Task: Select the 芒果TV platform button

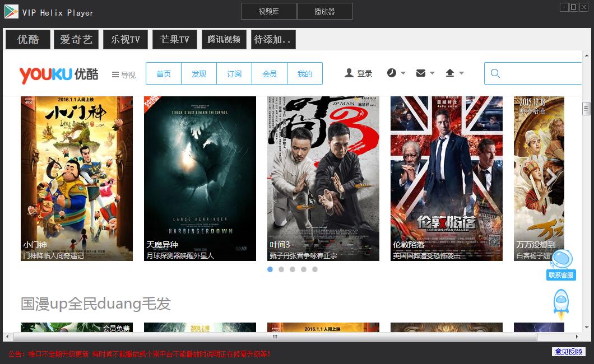Action: (175, 39)
